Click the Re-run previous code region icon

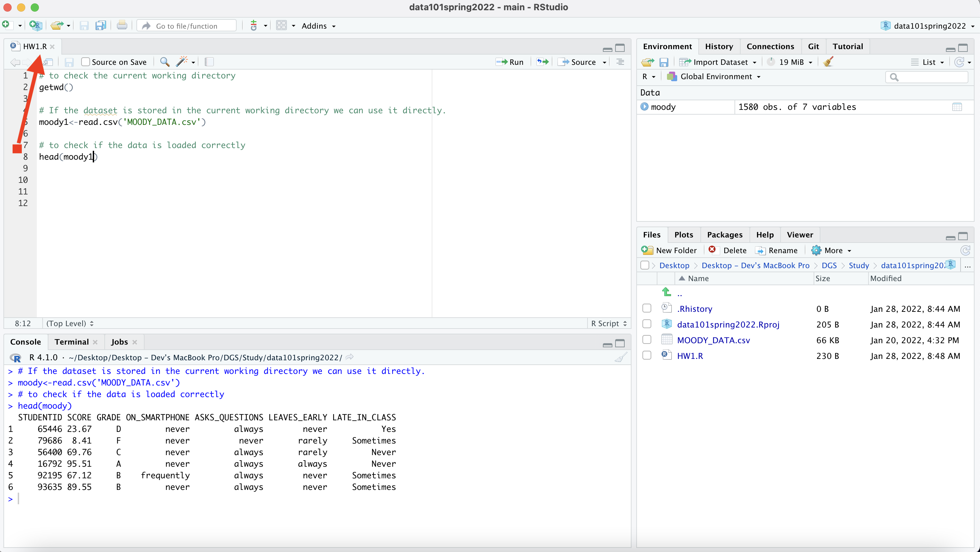click(543, 62)
